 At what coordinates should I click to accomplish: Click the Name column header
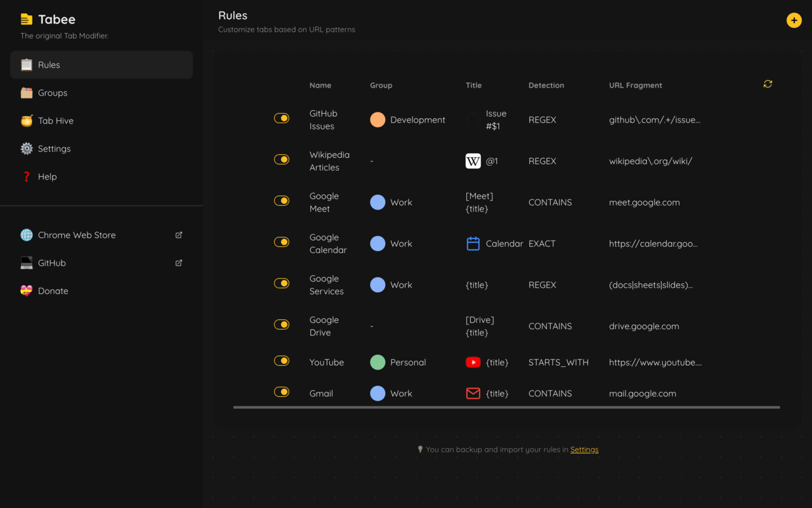(320, 85)
